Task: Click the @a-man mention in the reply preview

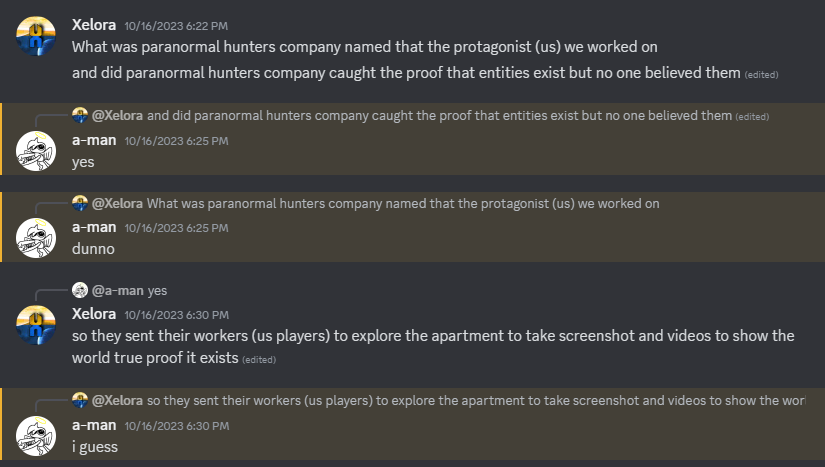Action: click(119, 291)
